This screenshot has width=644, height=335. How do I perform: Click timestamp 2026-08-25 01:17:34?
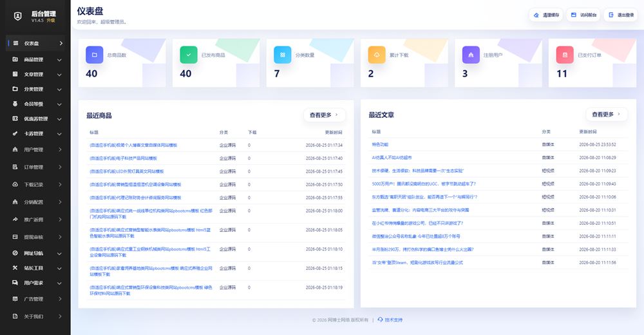[324, 145]
